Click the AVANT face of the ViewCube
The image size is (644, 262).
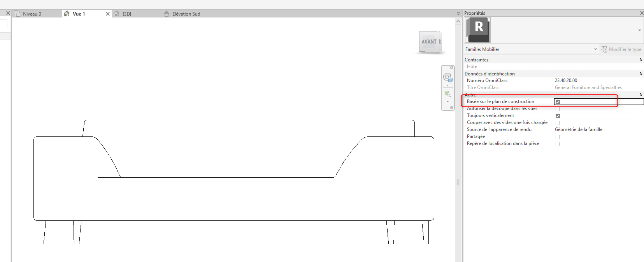coord(429,42)
